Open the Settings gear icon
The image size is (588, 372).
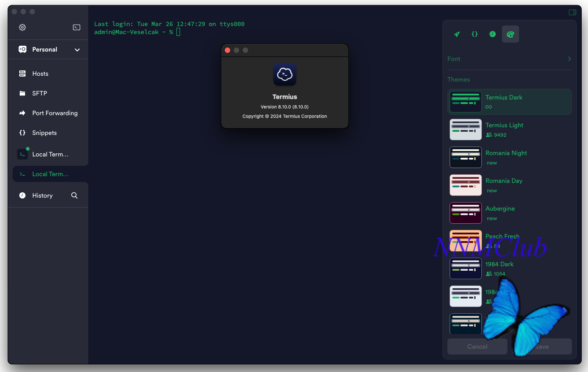[22, 27]
